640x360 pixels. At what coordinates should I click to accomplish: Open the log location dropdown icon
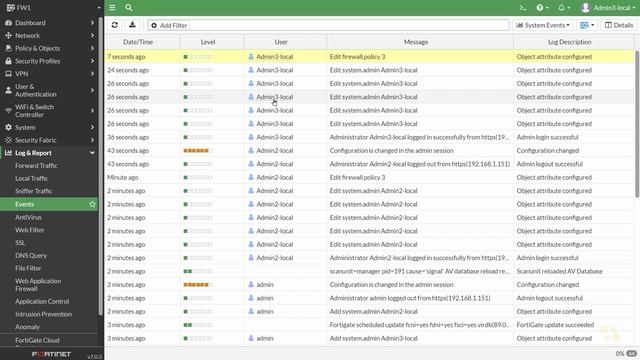pos(587,25)
